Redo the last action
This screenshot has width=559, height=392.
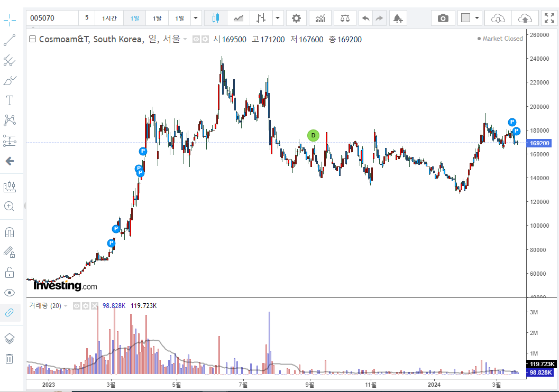tap(379, 18)
